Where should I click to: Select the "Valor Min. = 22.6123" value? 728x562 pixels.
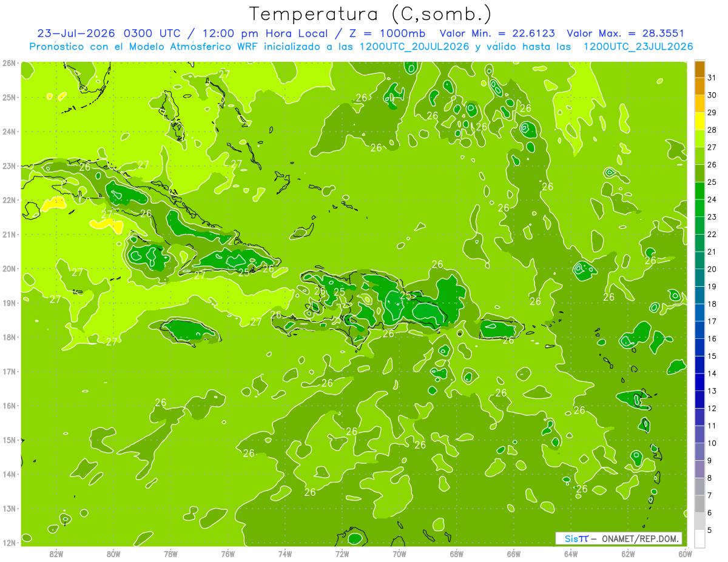[497, 33]
